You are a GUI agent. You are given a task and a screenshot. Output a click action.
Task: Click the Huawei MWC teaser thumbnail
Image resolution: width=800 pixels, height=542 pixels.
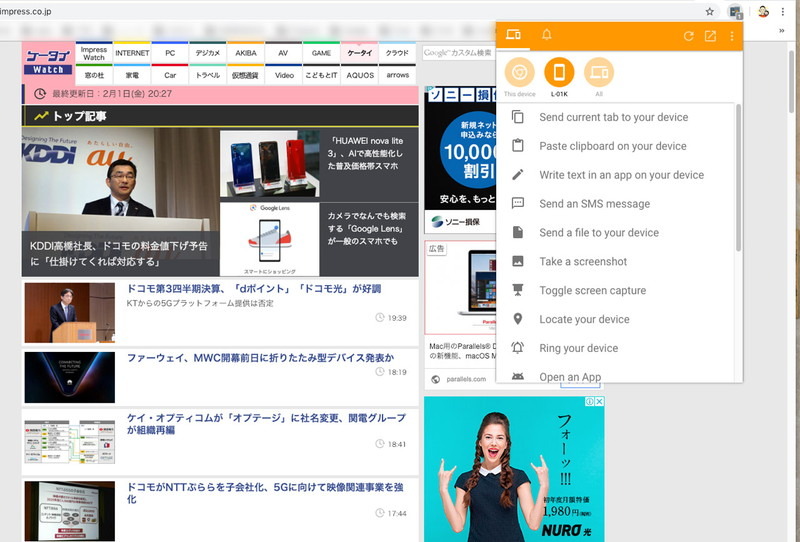(x=70, y=377)
